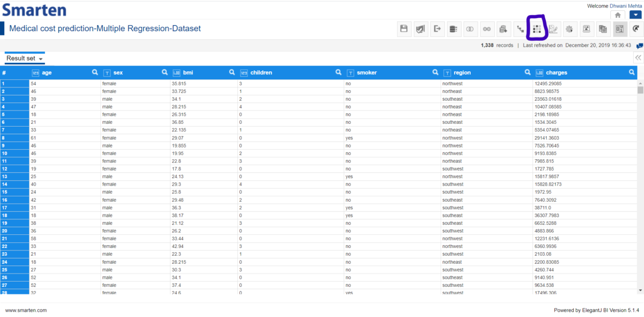The image size is (644, 317).
Task: Open the sorting 0-1 icon
Action: coord(619,29)
